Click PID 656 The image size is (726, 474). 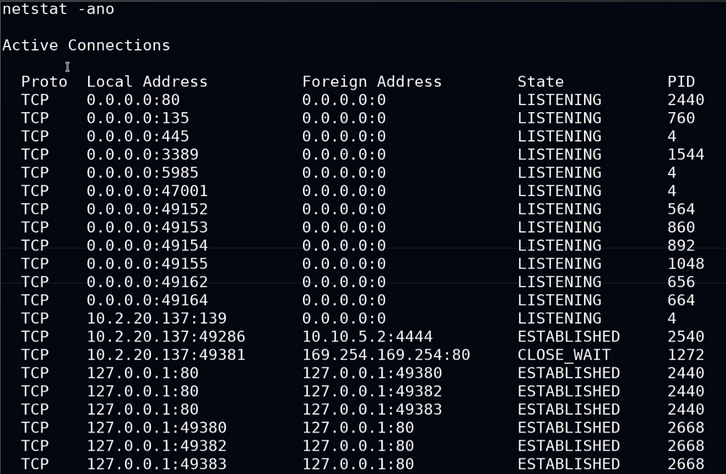click(x=681, y=281)
